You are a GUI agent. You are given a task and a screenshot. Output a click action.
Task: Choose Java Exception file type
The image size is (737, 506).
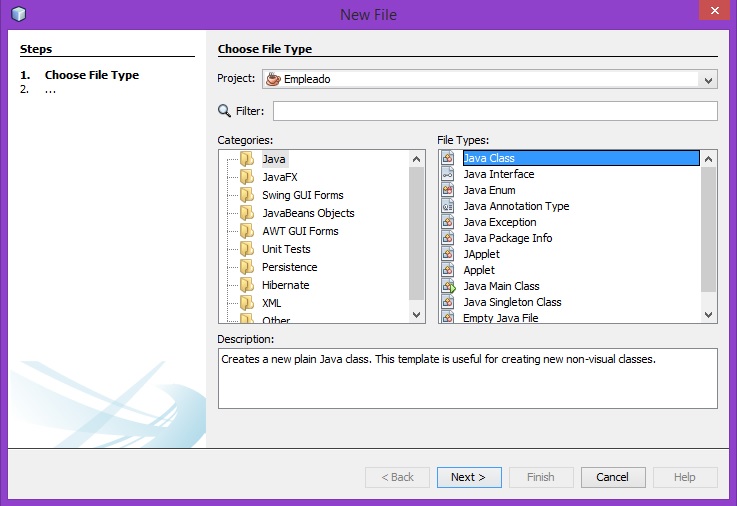point(499,222)
